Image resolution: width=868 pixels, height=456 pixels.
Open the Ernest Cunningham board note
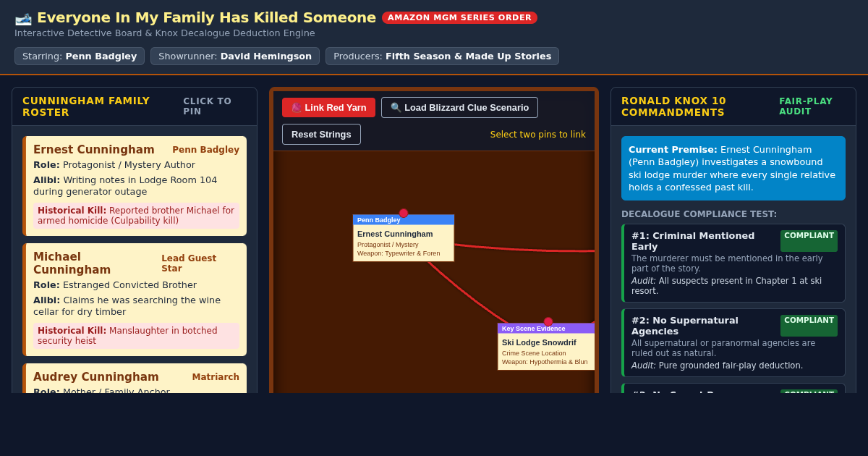click(x=404, y=238)
